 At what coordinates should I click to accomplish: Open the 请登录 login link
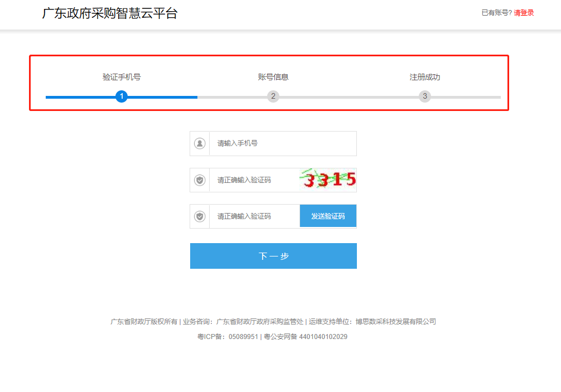click(x=524, y=13)
